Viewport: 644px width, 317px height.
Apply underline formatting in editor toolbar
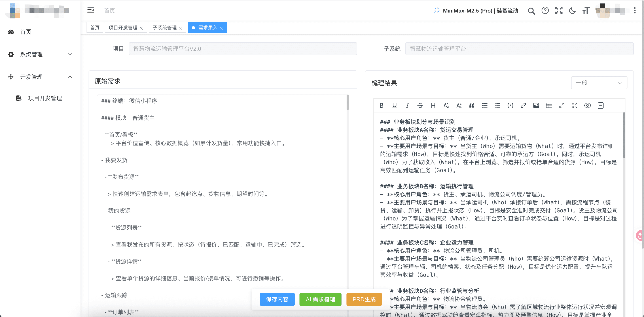tap(394, 106)
